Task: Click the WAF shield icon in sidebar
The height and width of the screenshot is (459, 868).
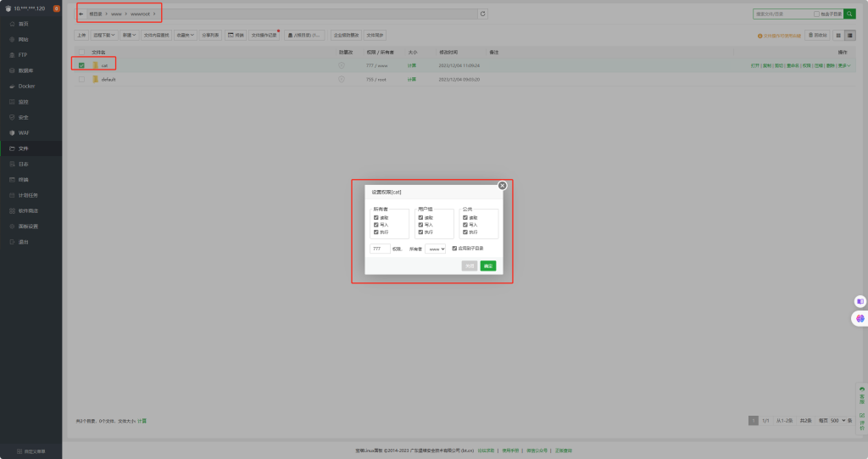Action: point(12,133)
